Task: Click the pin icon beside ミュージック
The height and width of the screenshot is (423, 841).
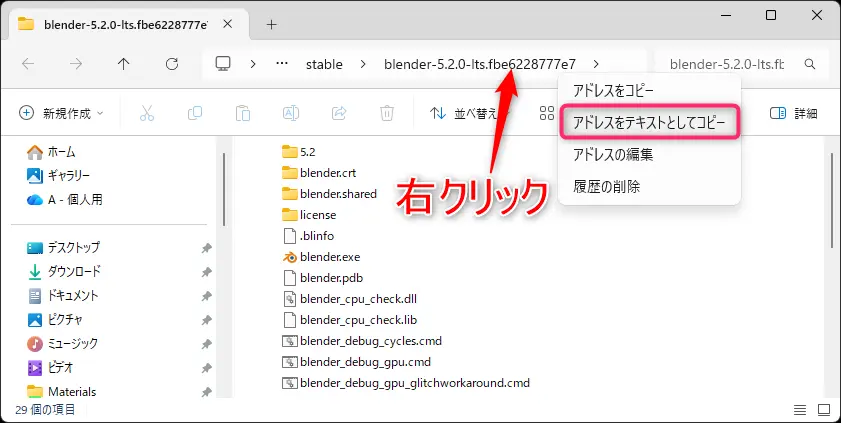Action: pyautogui.click(x=206, y=344)
